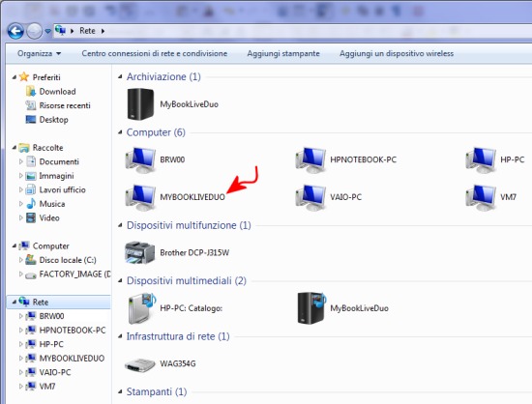Viewport: 532px width, 404px height.
Task: Select the VAIO-PC computer icon in main pane
Action: point(310,197)
